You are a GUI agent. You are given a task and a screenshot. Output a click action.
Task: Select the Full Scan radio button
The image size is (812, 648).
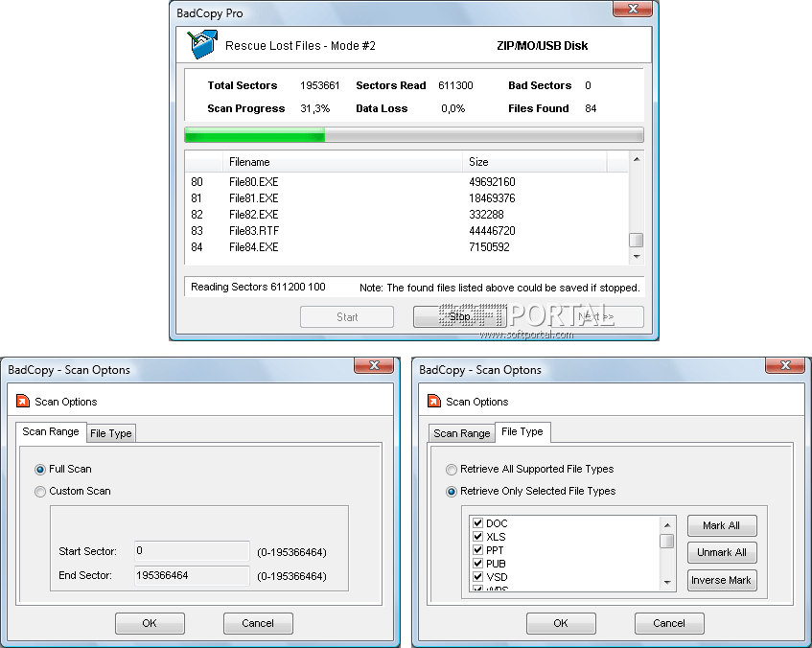[x=40, y=470]
